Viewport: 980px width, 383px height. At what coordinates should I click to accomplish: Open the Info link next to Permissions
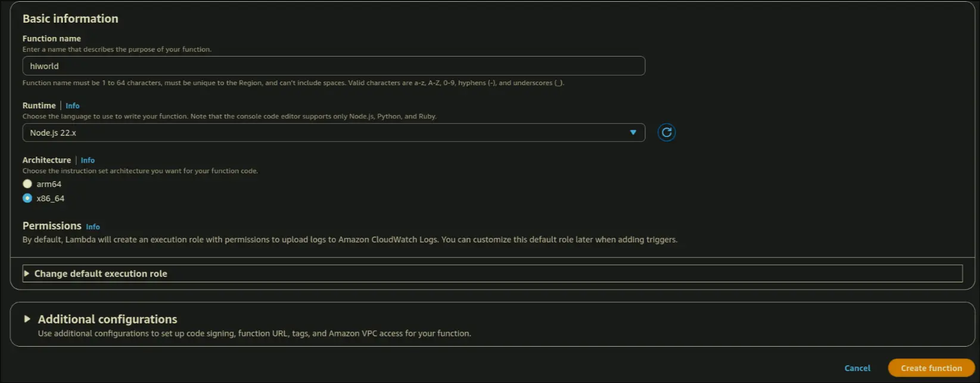[93, 227]
